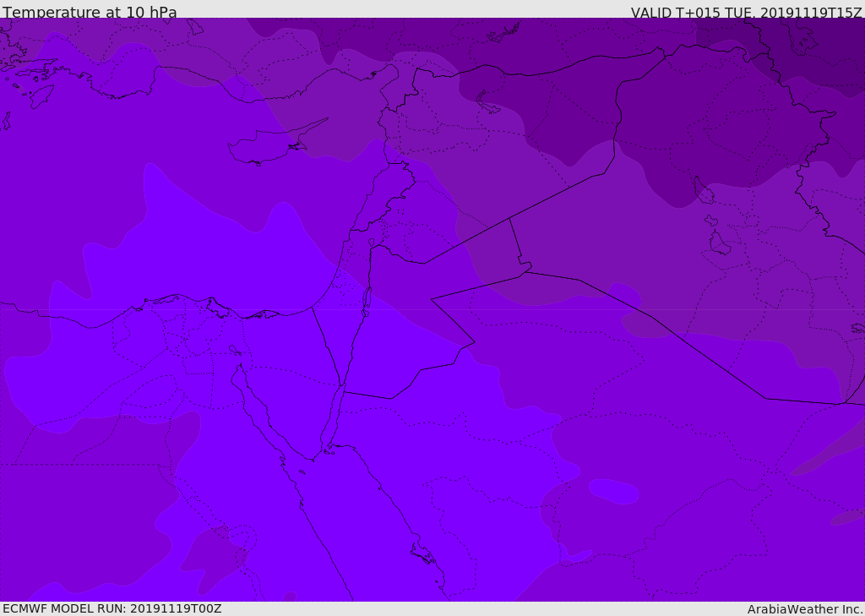
Task: Click the "10 hPa" pressure level text
Action: click(x=151, y=13)
